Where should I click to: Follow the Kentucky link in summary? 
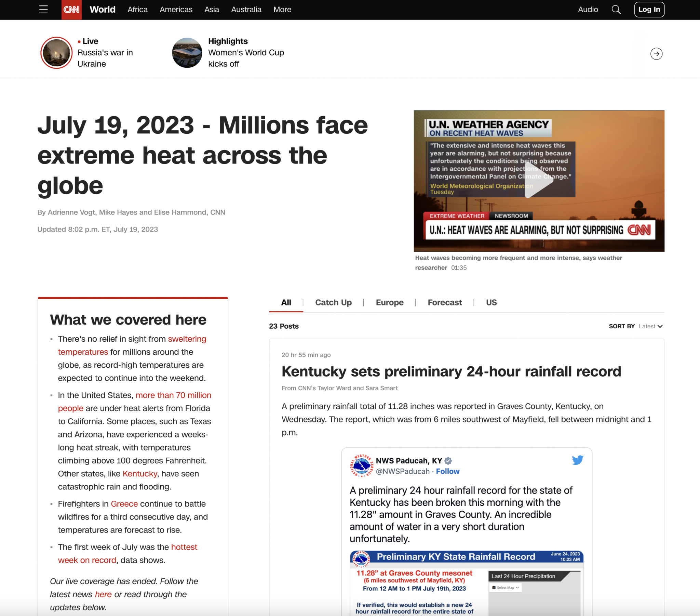140,473
